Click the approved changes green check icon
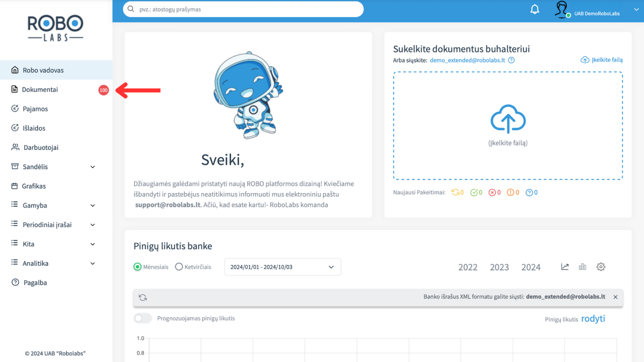 474,192
